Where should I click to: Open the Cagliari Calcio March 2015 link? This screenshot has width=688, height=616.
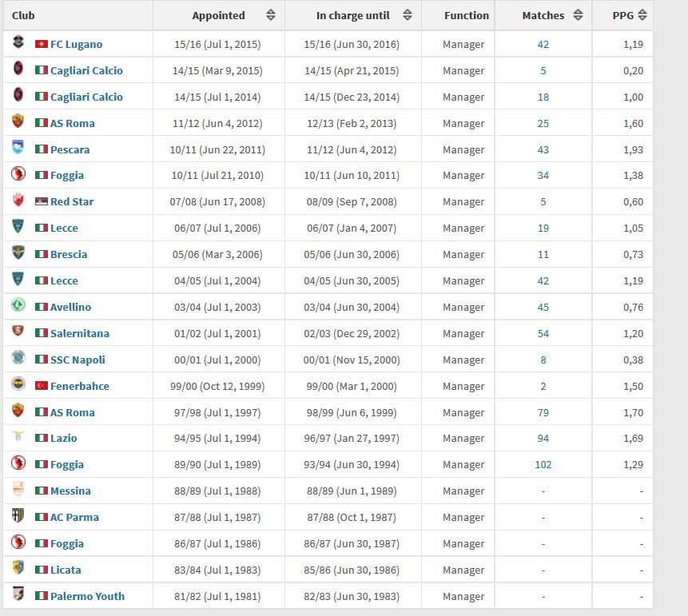[x=86, y=70]
